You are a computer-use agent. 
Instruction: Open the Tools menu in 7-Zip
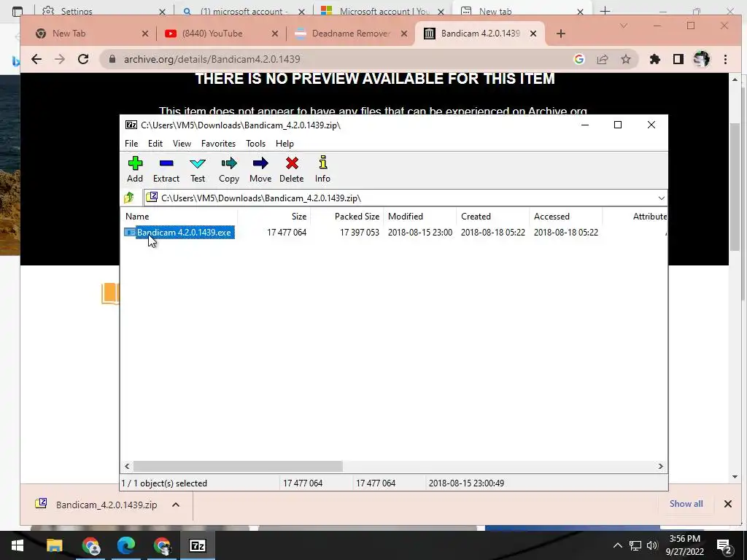(255, 144)
